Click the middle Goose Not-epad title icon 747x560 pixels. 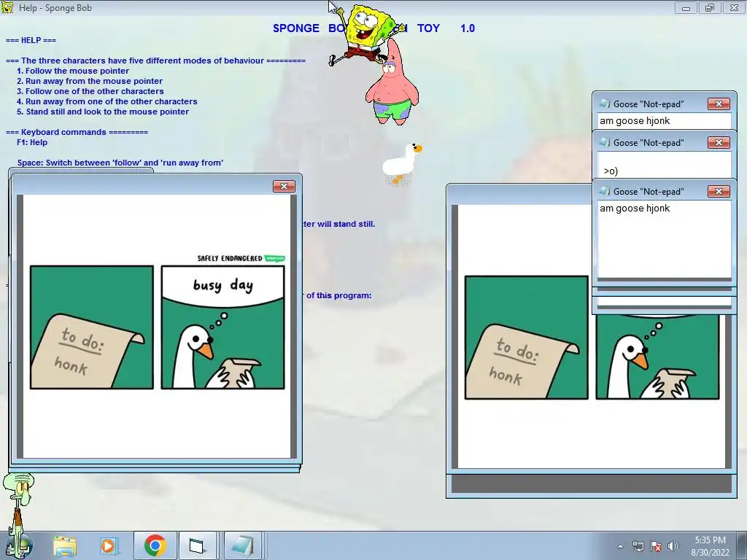(605, 142)
